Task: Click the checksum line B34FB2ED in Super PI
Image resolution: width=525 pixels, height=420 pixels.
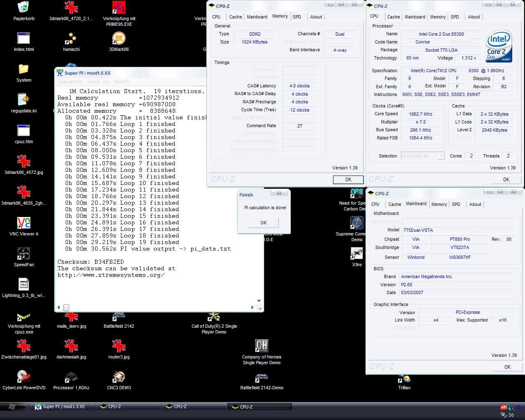Action: (91, 262)
